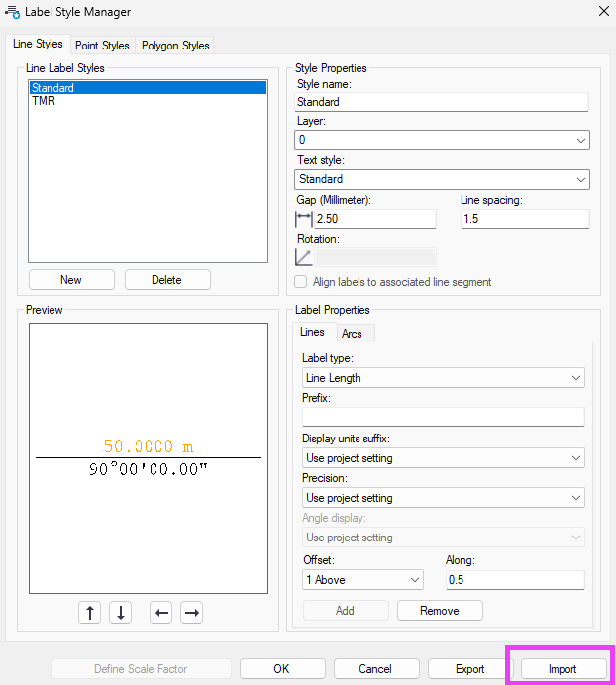Screen dimensions: 616x685
Task: Click the Import button
Action: click(x=564, y=669)
